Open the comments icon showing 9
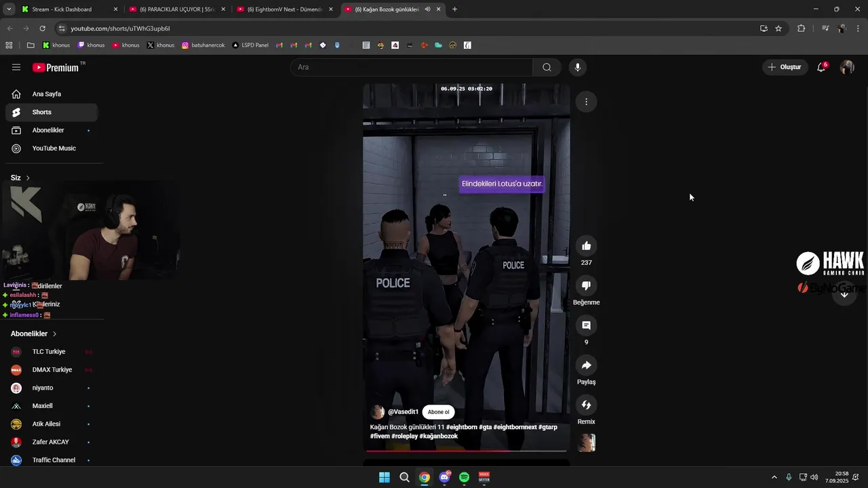Viewport: 868px width, 488px height. coord(586,325)
